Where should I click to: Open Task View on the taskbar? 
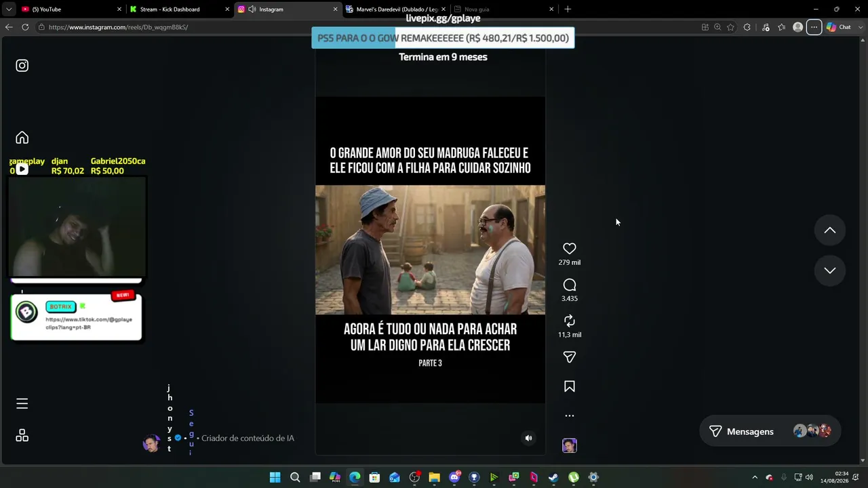click(x=315, y=477)
